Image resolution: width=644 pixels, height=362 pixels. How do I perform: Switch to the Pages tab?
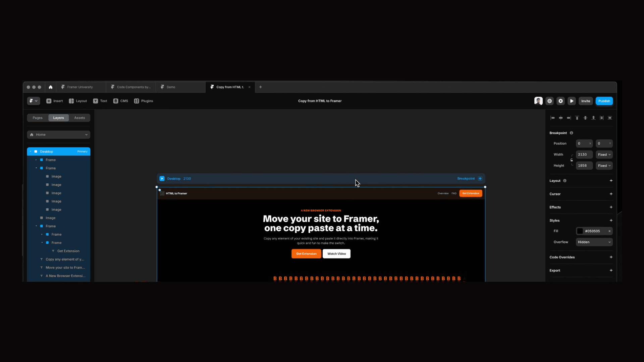[x=38, y=117]
